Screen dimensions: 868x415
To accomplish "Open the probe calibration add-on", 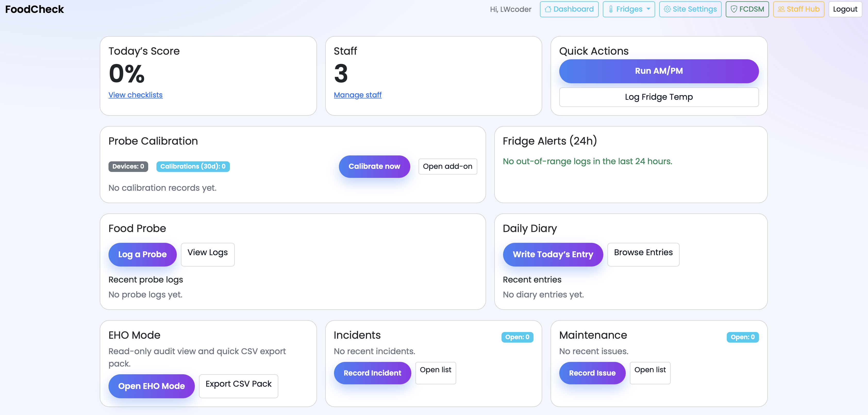I will tap(447, 166).
